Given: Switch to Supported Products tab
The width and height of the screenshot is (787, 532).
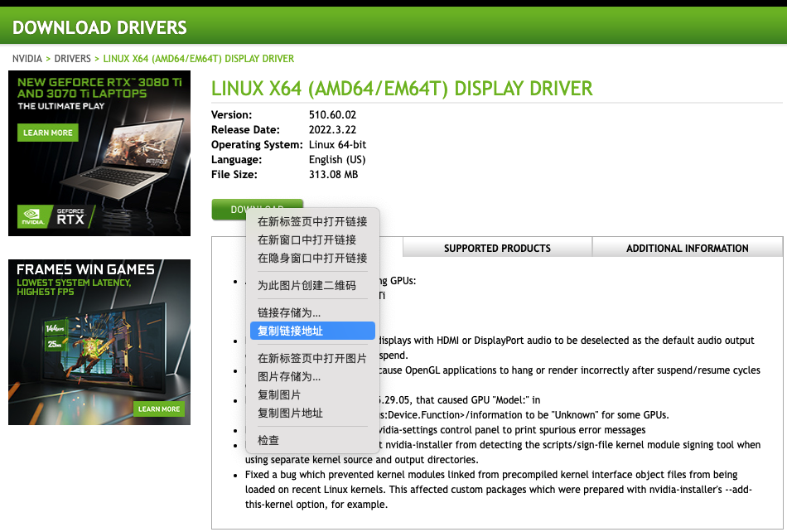Looking at the screenshot, I should pyautogui.click(x=497, y=248).
